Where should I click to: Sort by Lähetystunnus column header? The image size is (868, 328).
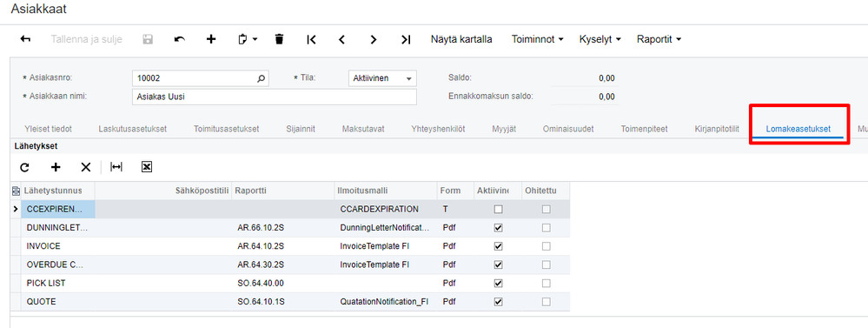[x=58, y=191]
